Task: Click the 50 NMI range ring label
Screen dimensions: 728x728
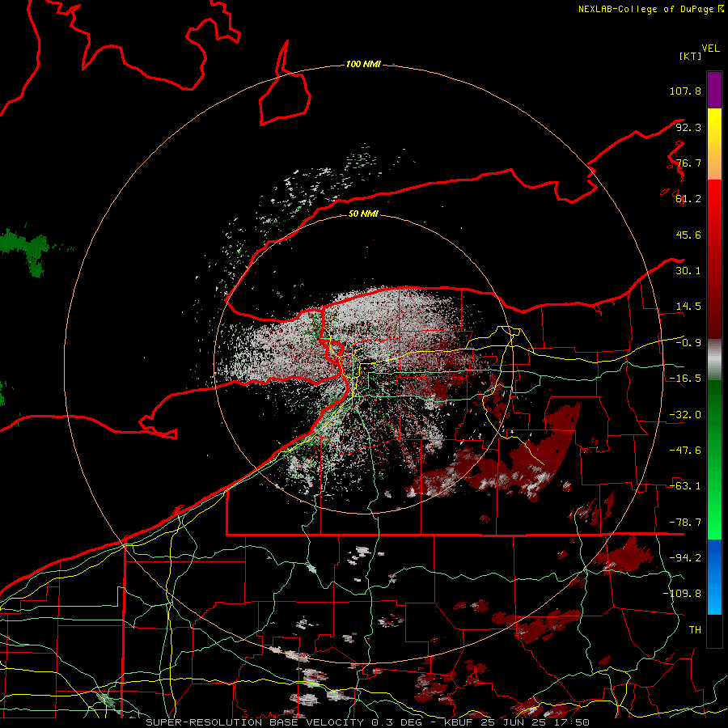Action: click(x=363, y=214)
